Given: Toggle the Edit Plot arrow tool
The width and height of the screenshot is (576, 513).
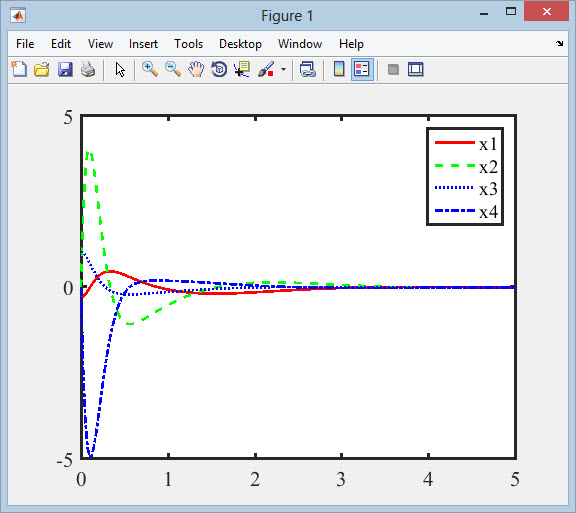Looking at the screenshot, I should [120, 69].
